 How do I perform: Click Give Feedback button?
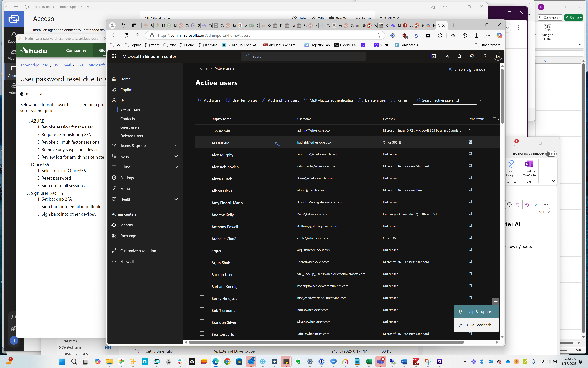coord(476,325)
